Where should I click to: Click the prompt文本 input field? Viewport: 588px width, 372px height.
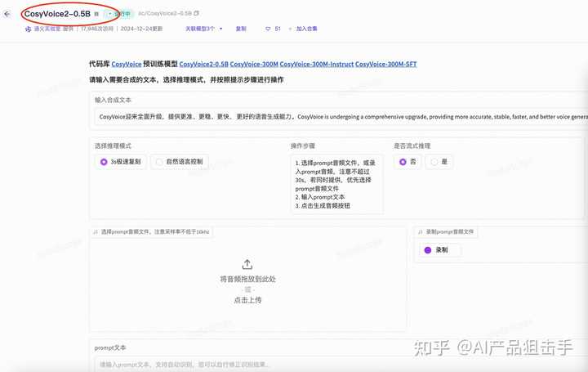coord(341,365)
